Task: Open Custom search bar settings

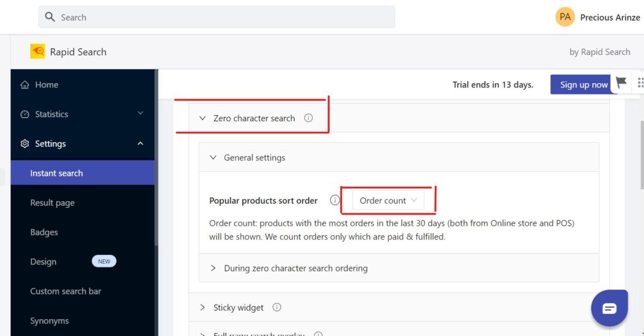Action: coord(82,291)
